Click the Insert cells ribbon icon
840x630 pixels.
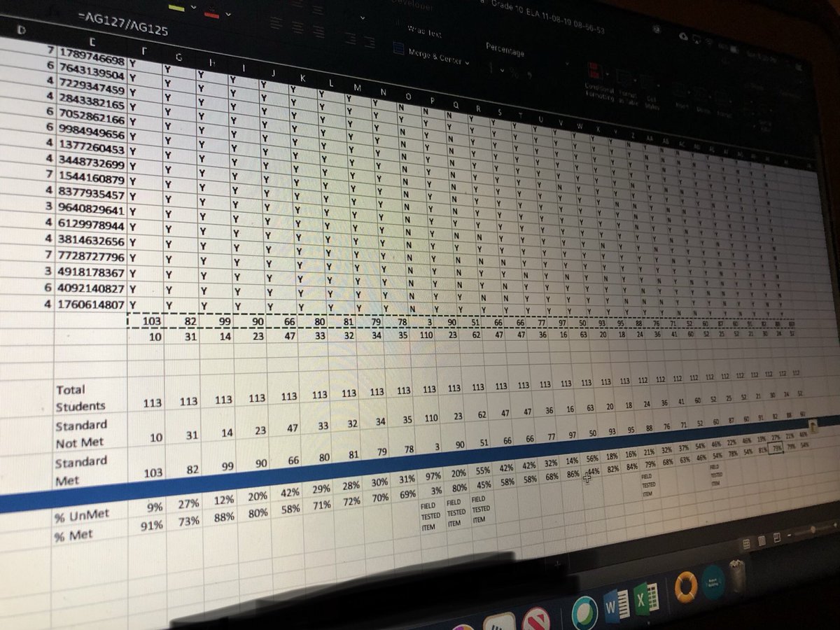tap(679, 90)
